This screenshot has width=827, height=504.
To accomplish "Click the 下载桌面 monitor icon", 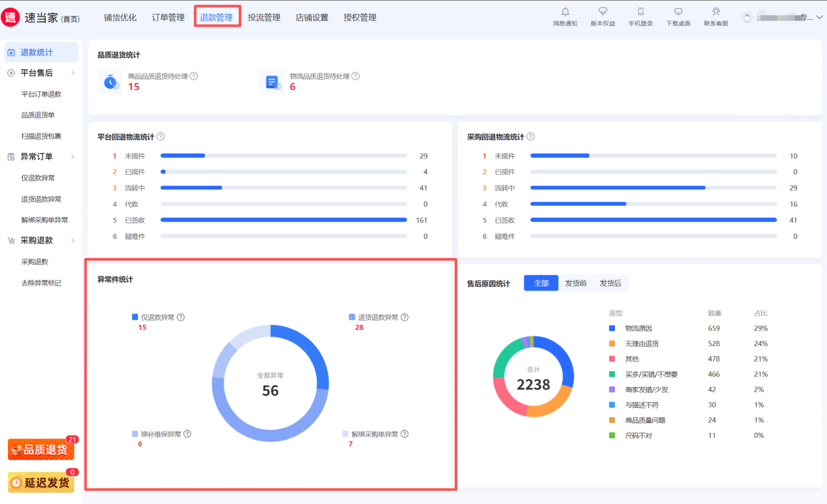I will [678, 12].
